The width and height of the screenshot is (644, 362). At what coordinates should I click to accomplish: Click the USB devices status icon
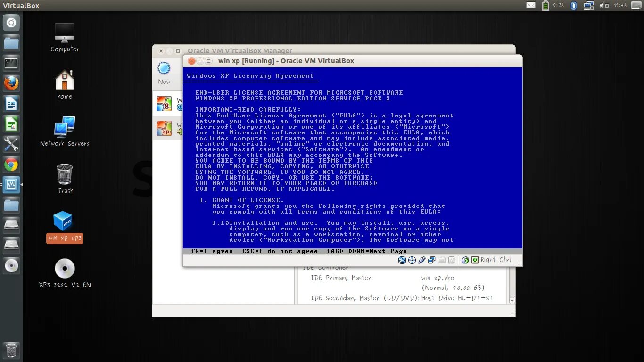point(422,260)
